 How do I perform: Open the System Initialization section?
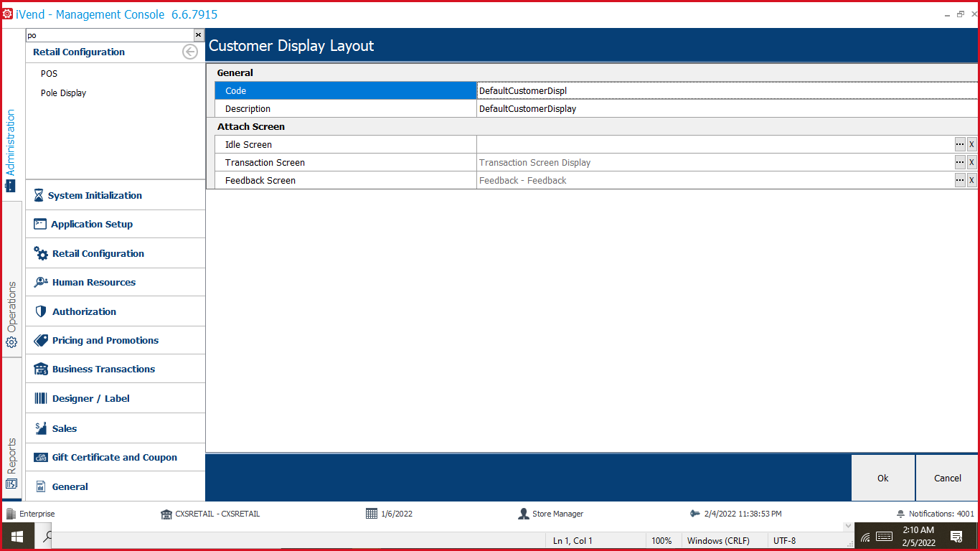click(x=116, y=195)
